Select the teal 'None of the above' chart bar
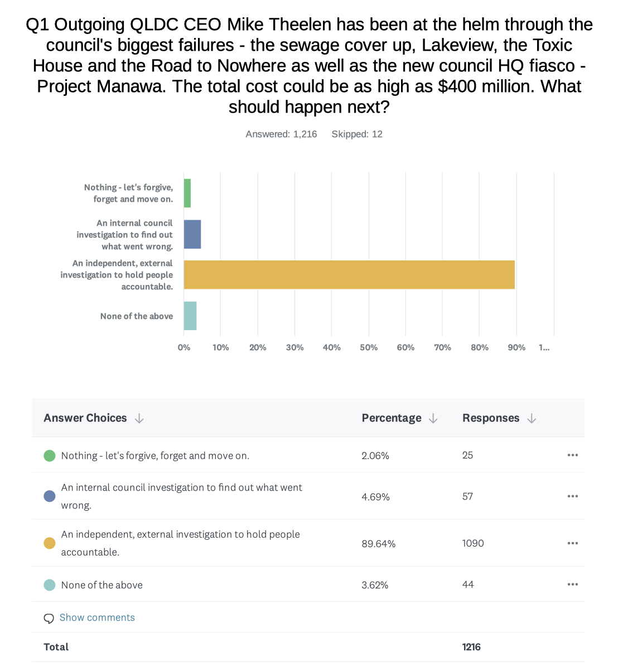This screenshot has width=623, height=672. [190, 316]
